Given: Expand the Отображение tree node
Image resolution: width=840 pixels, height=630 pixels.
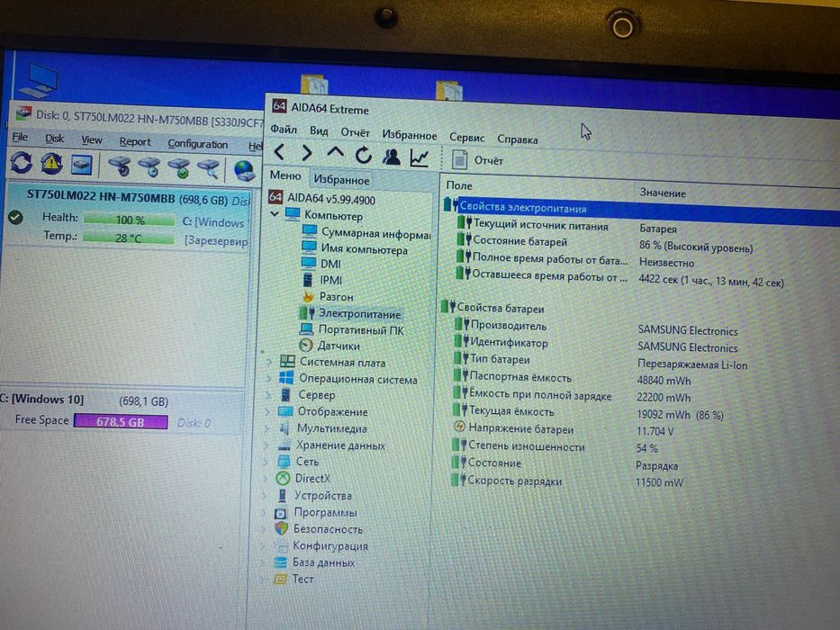Looking at the screenshot, I should click(267, 411).
